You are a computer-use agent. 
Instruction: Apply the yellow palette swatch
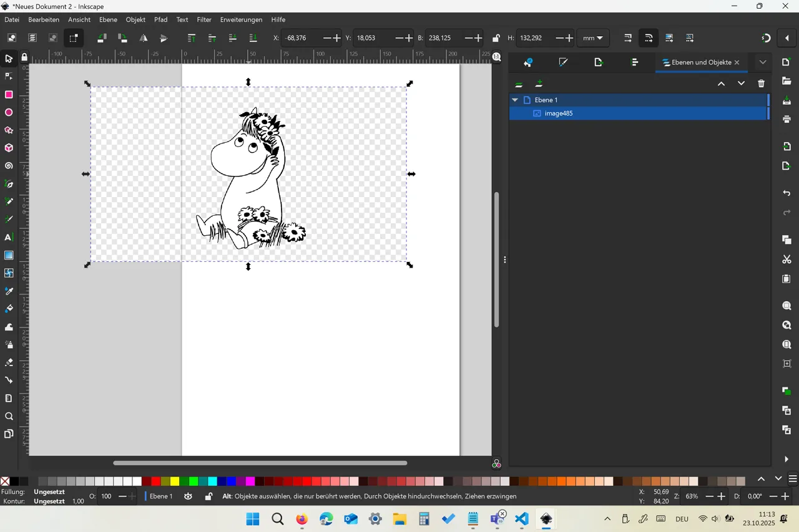coord(174,481)
